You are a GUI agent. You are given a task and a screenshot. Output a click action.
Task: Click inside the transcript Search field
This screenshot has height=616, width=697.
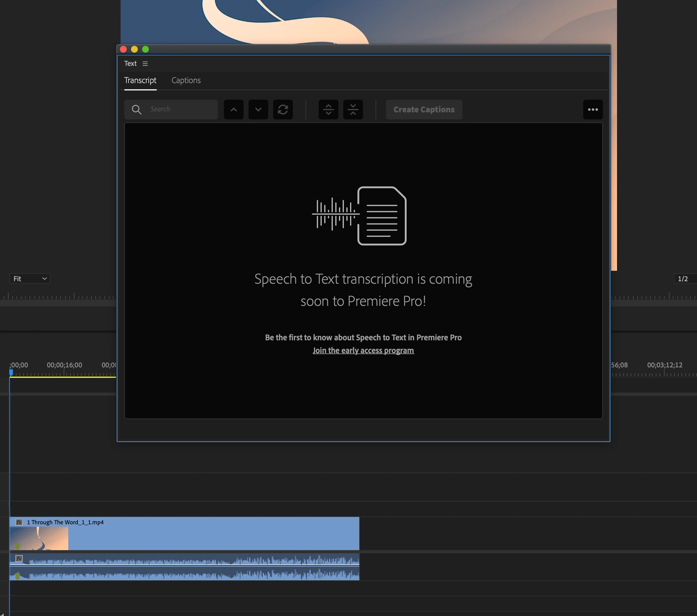click(x=181, y=110)
